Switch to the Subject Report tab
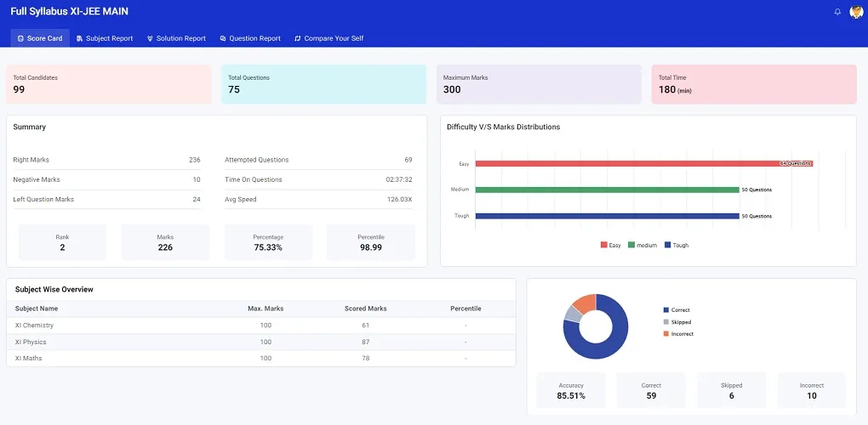Image resolution: width=868 pixels, height=425 pixels. click(x=109, y=38)
